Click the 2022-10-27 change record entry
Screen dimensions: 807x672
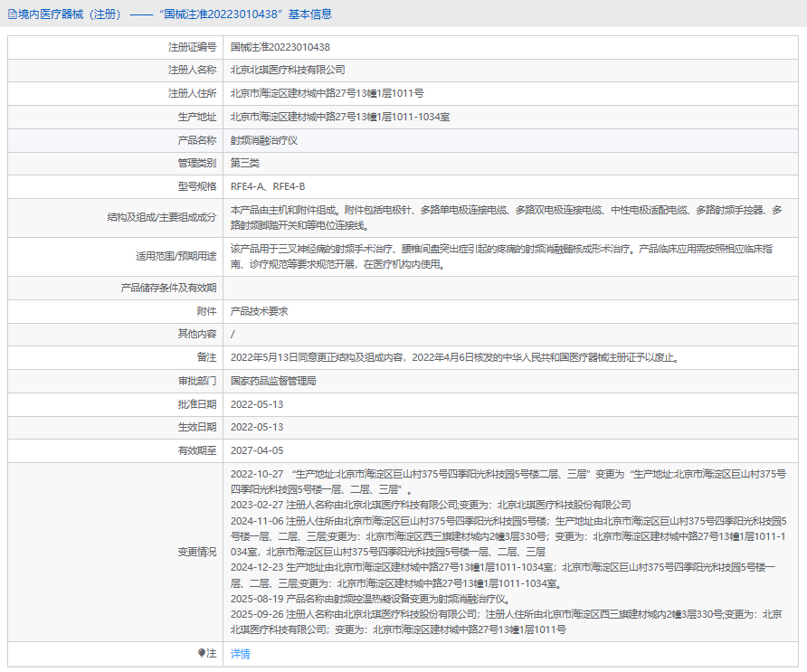coord(508,482)
